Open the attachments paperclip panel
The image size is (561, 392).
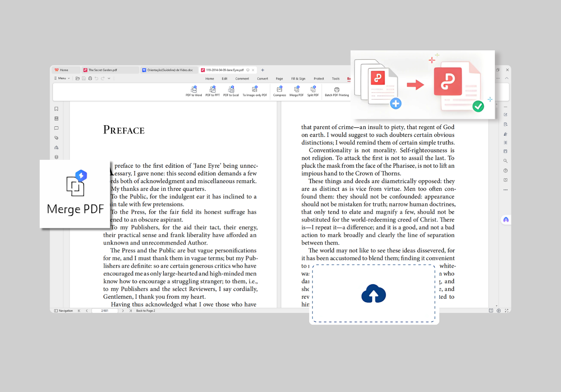(x=56, y=138)
